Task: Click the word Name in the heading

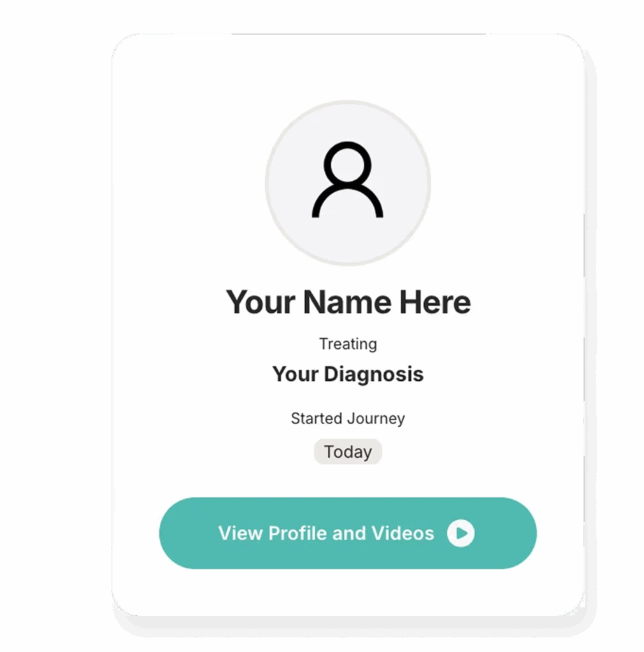Action: [347, 302]
